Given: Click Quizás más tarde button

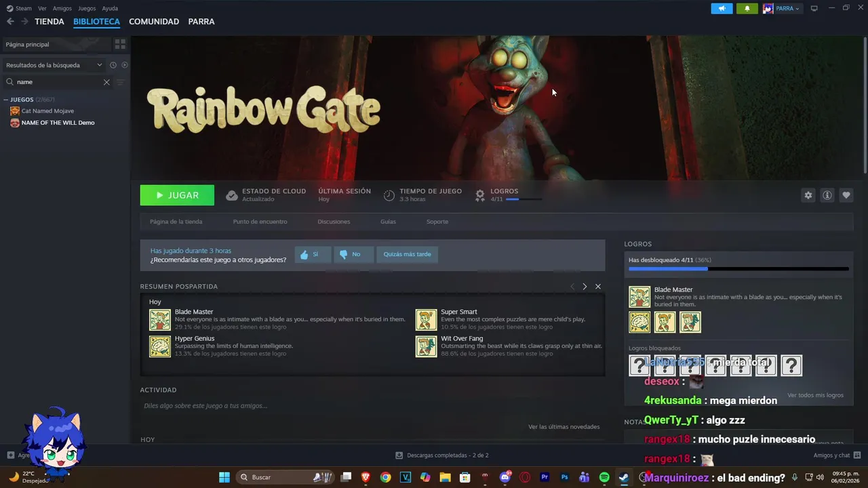Looking at the screenshot, I should coord(407,254).
